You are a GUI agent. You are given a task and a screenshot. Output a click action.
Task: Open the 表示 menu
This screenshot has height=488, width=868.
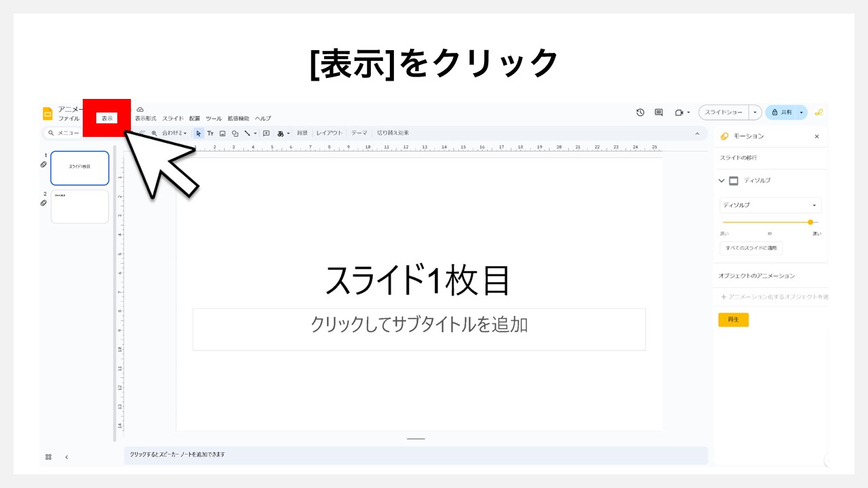coord(106,117)
